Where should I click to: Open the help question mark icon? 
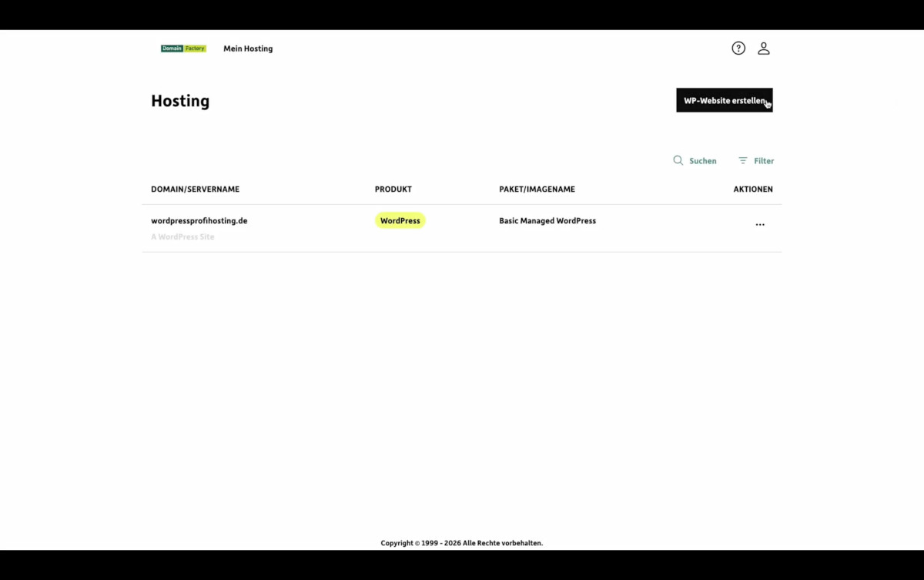tap(738, 49)
